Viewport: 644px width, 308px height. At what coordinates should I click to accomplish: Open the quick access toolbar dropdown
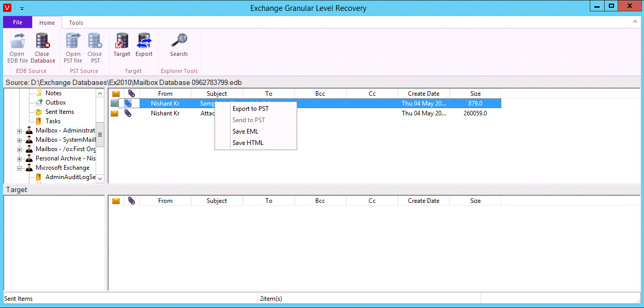22,8
